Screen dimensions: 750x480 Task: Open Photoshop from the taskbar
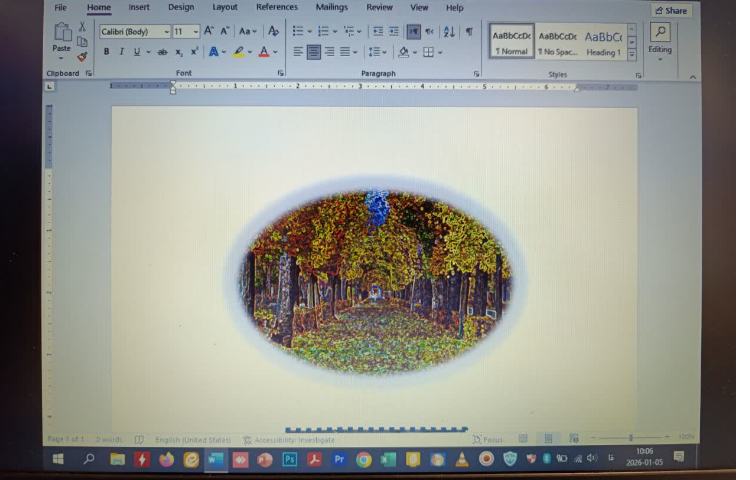290,459
